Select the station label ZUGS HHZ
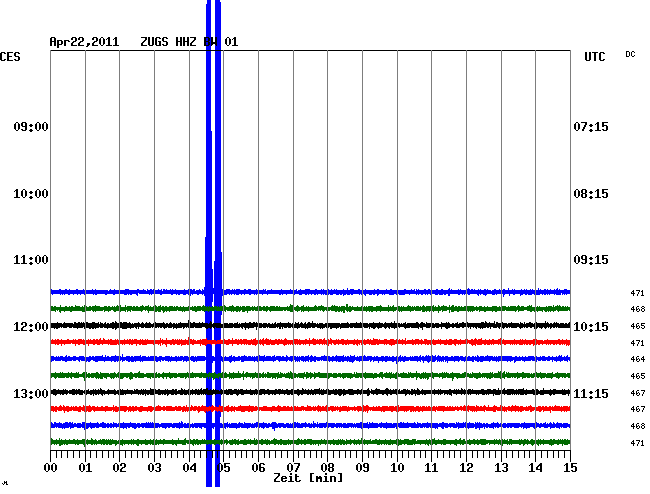650x494 pixels. tap(167, 42)
